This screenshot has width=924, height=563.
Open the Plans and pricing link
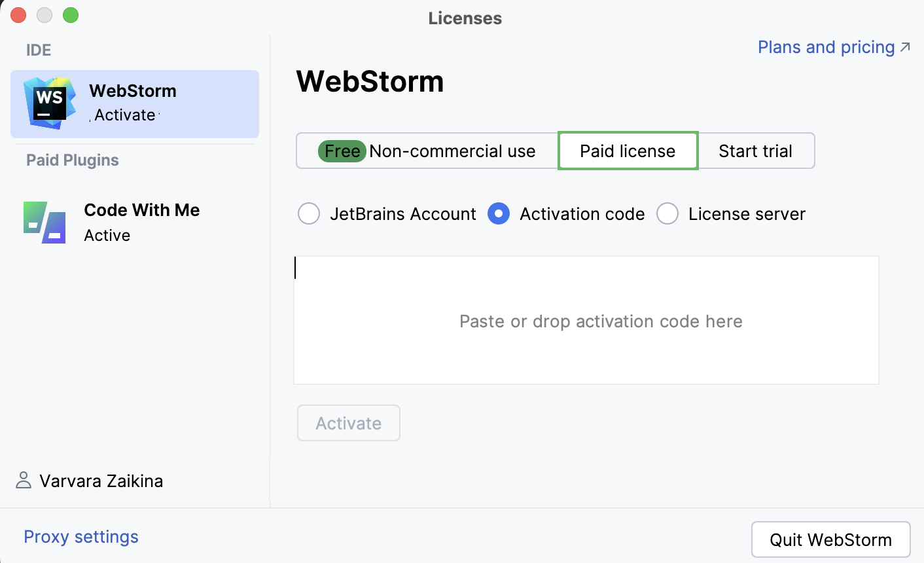point(825,46)
